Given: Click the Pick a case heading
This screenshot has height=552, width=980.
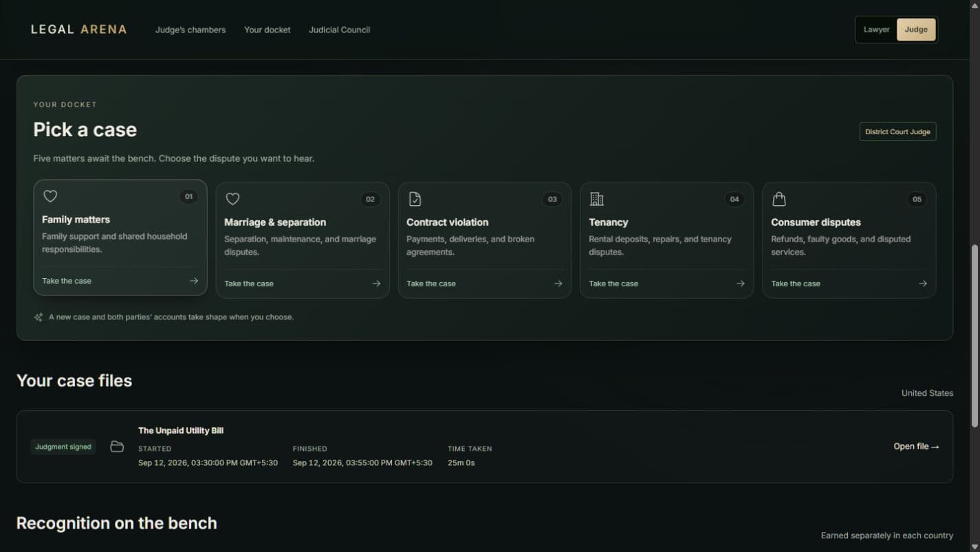Looking at the screenshot, I should pyautogui.click(x=85, y=129).
